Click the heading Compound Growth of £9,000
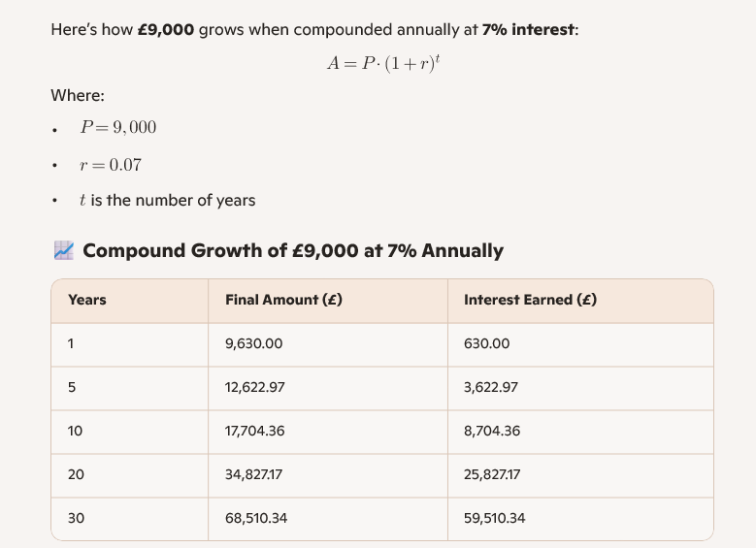 [x=293, y=251]
